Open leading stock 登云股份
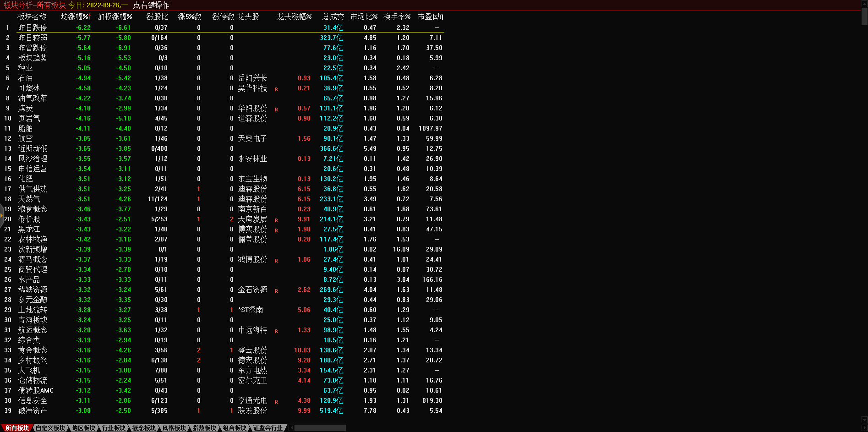Viewport: 868px width, 432px height. (x=252, y=350)
